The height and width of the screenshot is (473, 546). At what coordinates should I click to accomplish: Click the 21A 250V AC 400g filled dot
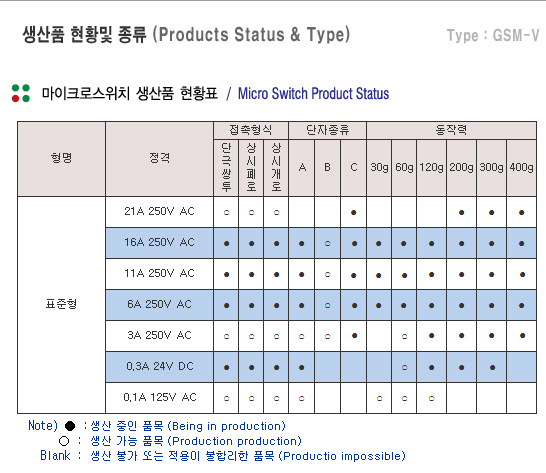(x=521, y=212)
